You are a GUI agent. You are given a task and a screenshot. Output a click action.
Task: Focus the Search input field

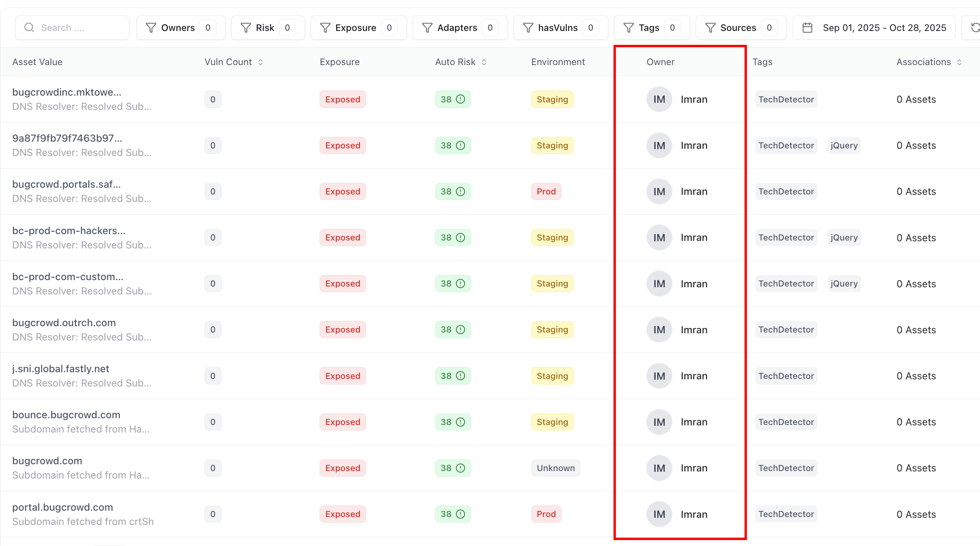tap(79, 28)
